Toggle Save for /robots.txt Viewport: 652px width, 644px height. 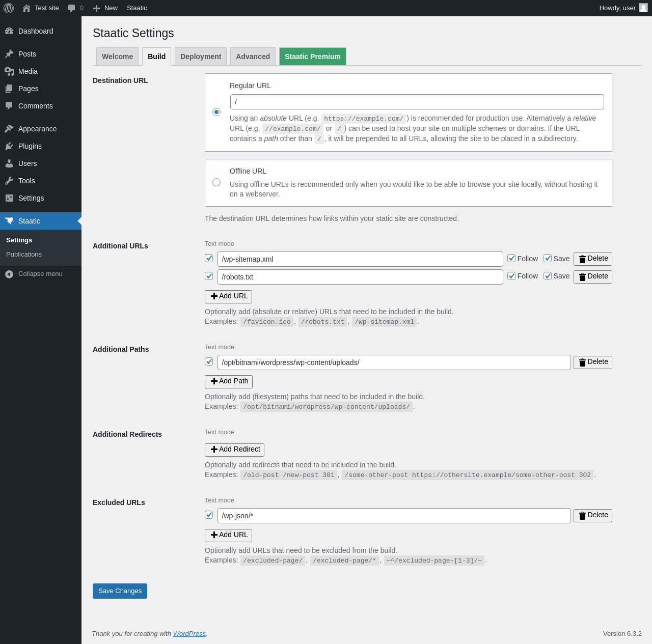coord(548,276)
